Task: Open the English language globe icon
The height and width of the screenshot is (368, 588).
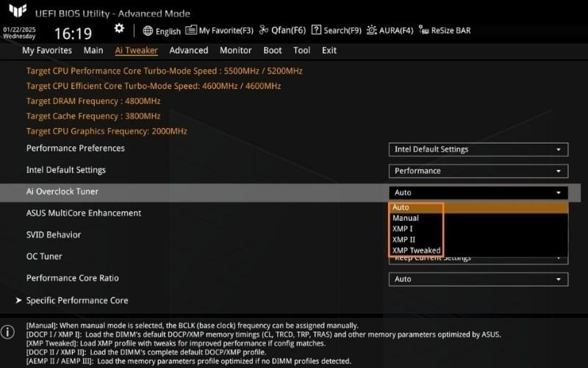Action: [148, 31]
